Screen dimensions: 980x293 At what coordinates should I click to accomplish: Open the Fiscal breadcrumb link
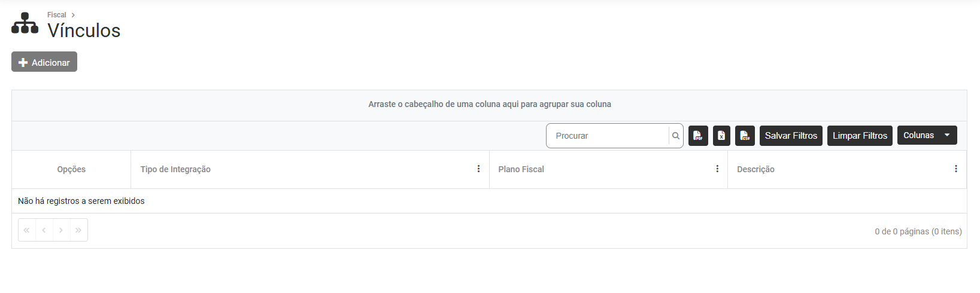point(57,15)
